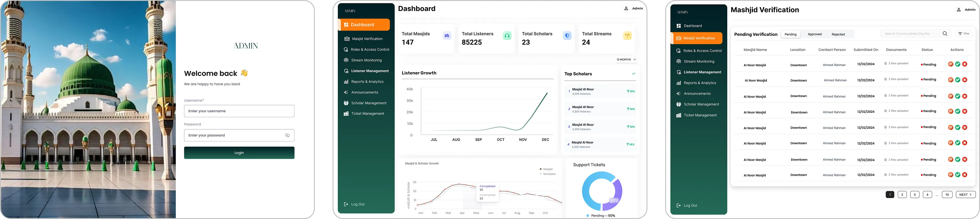Viewport: 980px width, 219px height.
Task: Click Log Out icon in Dashboard screen sidebar
Action: point(346,204)
